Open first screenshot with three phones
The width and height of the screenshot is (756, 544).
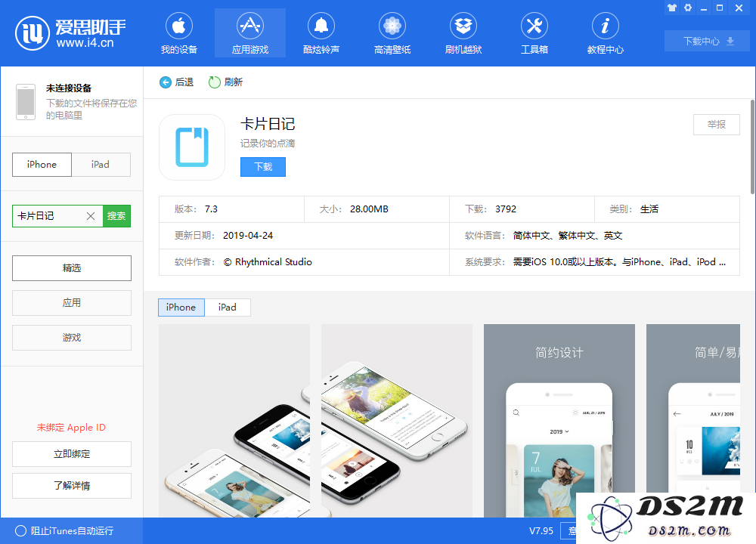point(234,421)
